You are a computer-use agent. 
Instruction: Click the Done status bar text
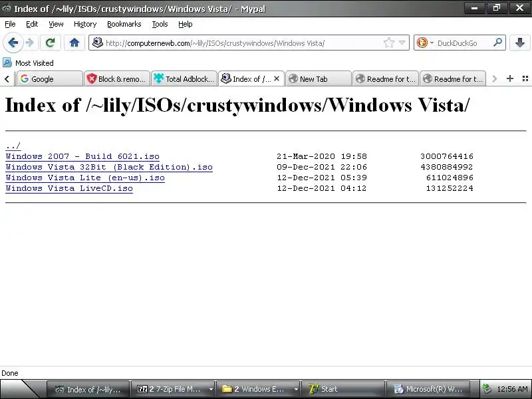[10, 373]
